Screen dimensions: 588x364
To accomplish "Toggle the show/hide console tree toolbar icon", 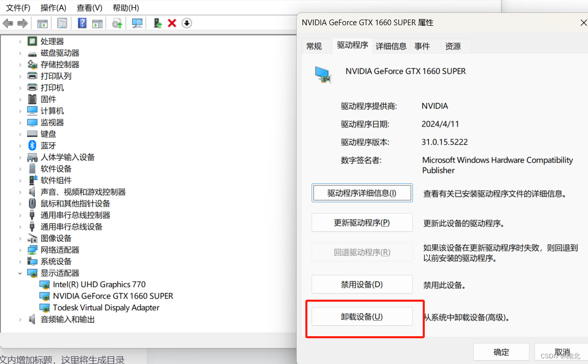I will tap(42, 23).
